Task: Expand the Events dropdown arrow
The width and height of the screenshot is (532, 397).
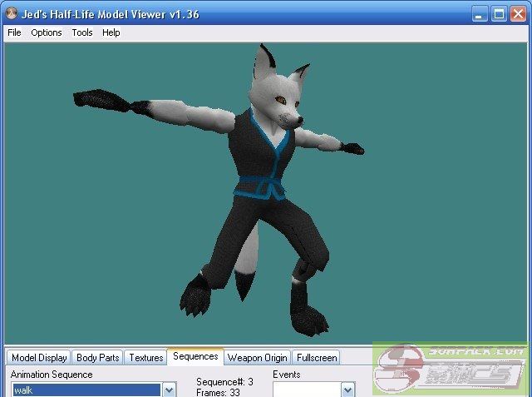Action: tap(347, 390)
